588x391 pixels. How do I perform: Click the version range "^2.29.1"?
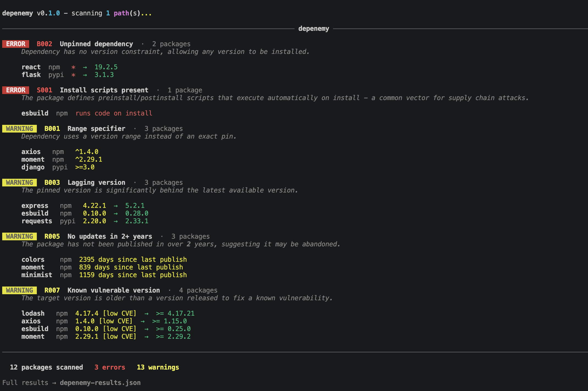(x=89, y=159)
